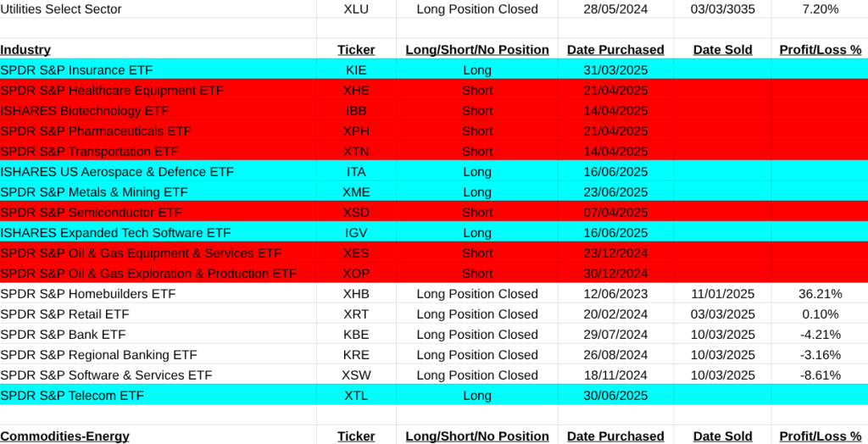
Task: Click Profit/Loss % header beside Industry
Action: click(x=820, y=50)
